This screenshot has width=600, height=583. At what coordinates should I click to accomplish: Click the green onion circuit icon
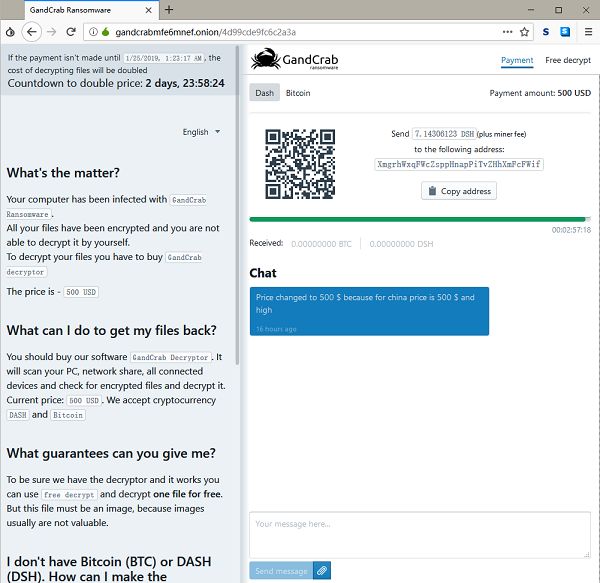(x=105, y=32)
